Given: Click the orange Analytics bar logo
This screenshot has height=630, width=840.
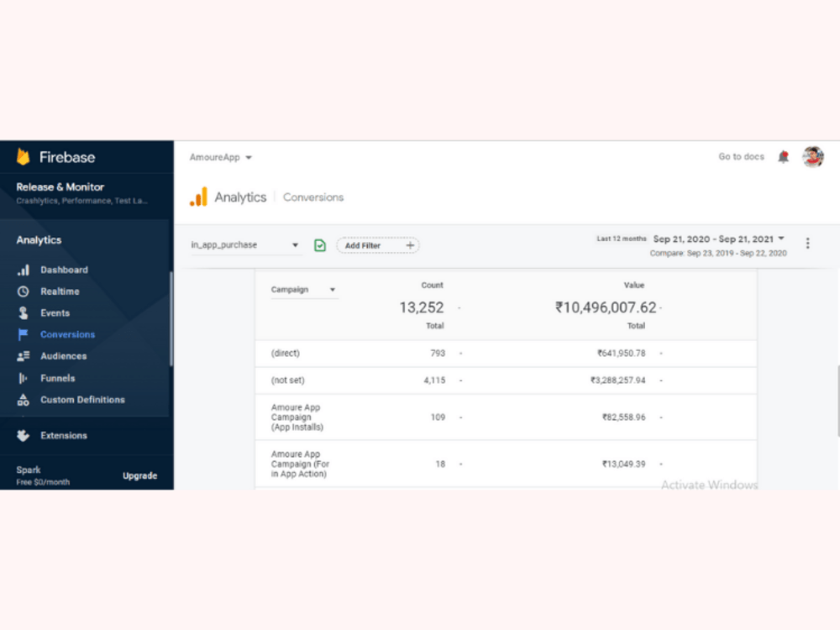Looking at the screenshot, I should click(199, 197).
